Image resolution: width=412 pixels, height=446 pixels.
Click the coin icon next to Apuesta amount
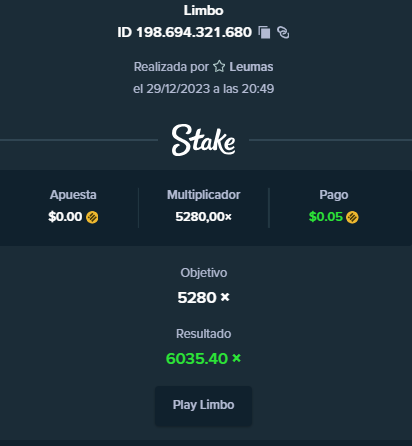click(x=92, y=217)
